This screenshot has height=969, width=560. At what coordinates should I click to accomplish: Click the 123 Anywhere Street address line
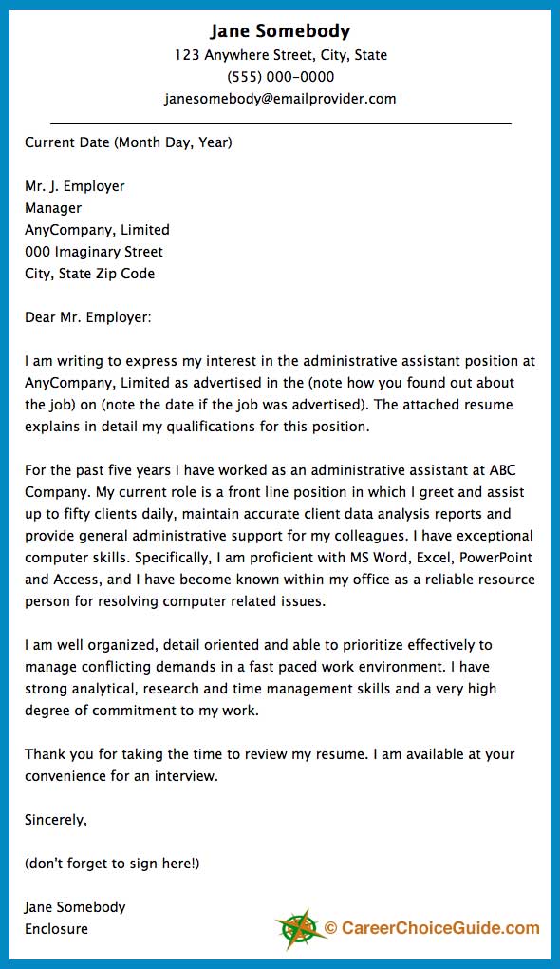pos(280,55)
